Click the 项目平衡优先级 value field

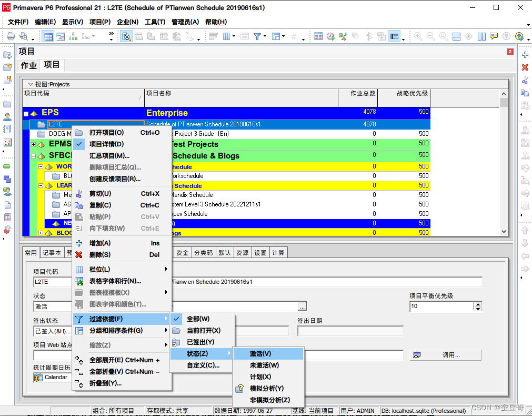(x=441, y=306)
